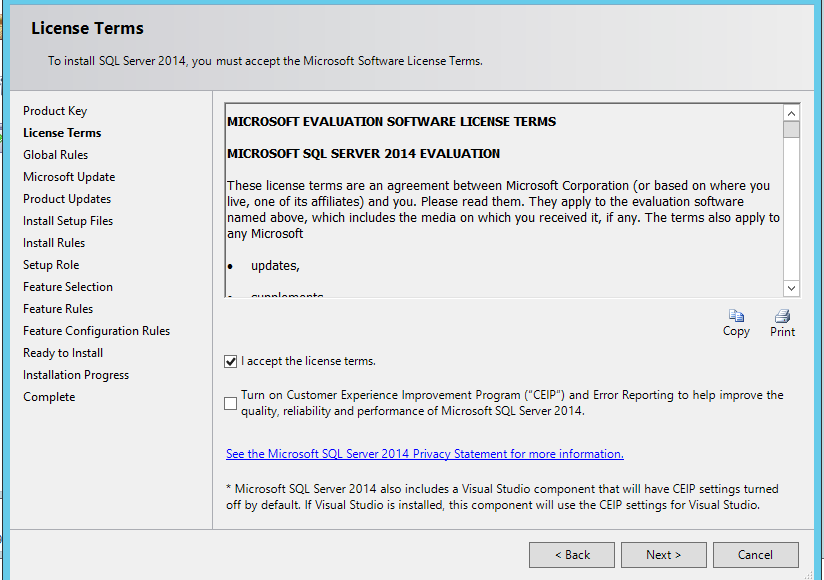Select the License Terms step in sidebar
This screenshot has width=824, height=580.
(62, 133)
